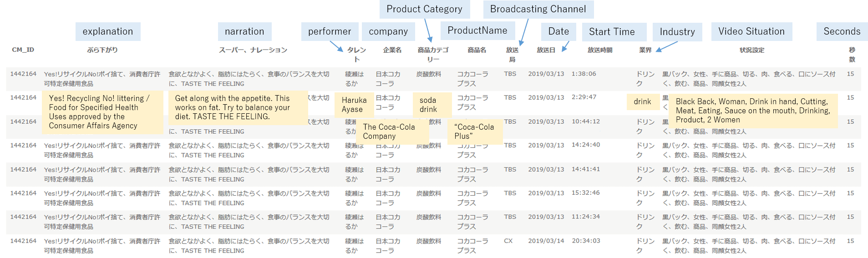Select the CX broadcaster cell in last row
This screenshot has width=868, height=258.
pyautogui.click(x=508, y=241)
